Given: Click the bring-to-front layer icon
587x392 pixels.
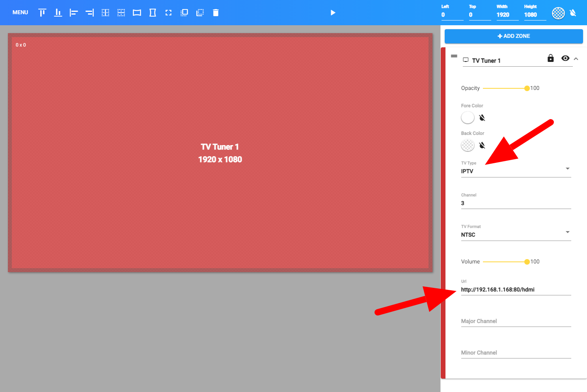Looking at the screenshot, I should click(x=184, y=13).
